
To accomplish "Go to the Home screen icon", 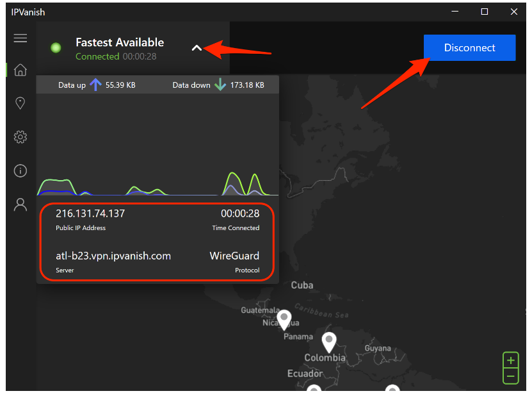I will pos(20,70).
